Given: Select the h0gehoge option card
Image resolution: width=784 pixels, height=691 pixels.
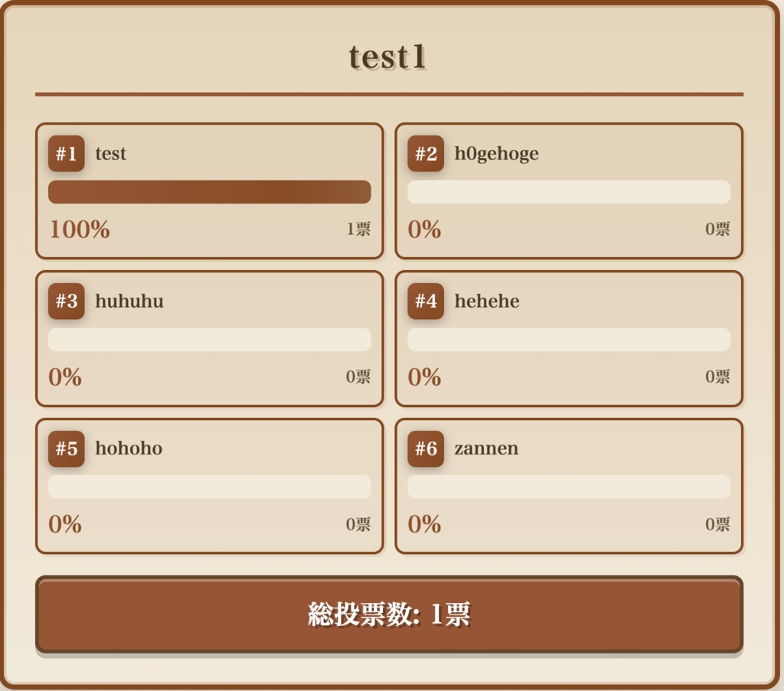Looking at the screenshot, I should coord(569,190).
